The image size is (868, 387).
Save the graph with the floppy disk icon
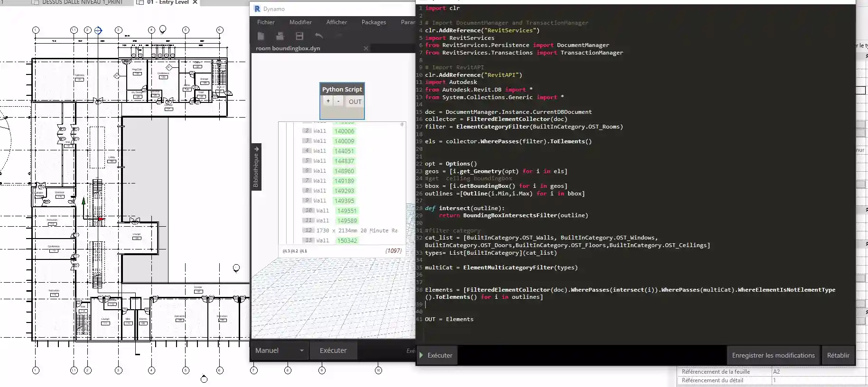click(x=299, y=36)
